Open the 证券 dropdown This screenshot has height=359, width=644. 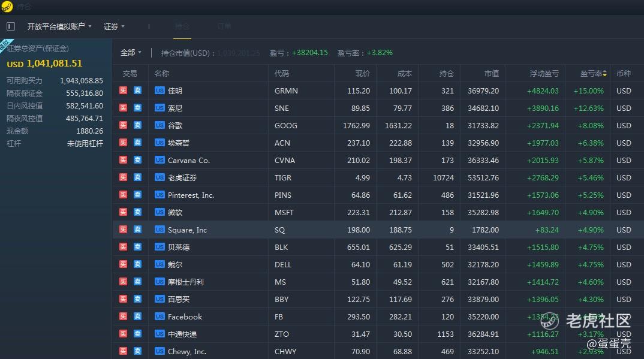tap(114, 26)
